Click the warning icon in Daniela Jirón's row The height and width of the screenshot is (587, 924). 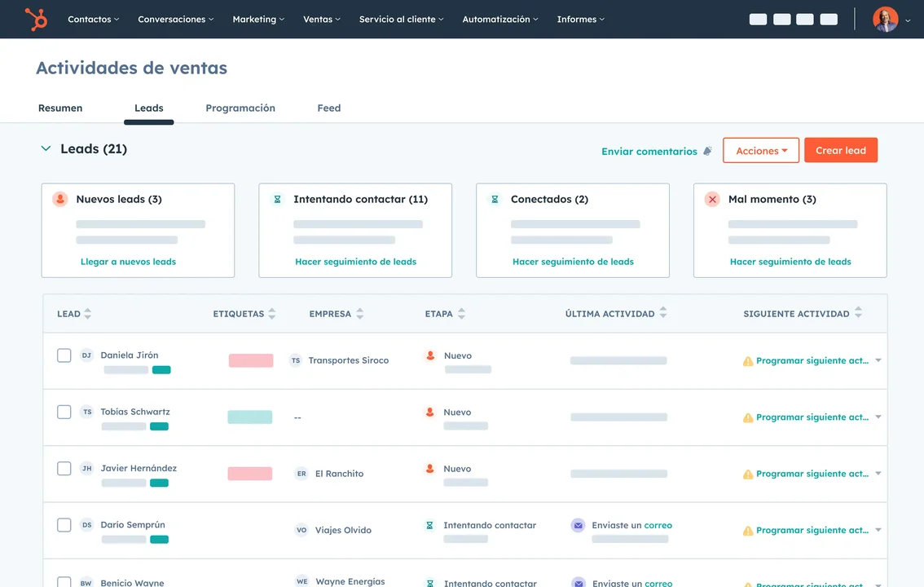pyautogui.click(x=748, y=360)
